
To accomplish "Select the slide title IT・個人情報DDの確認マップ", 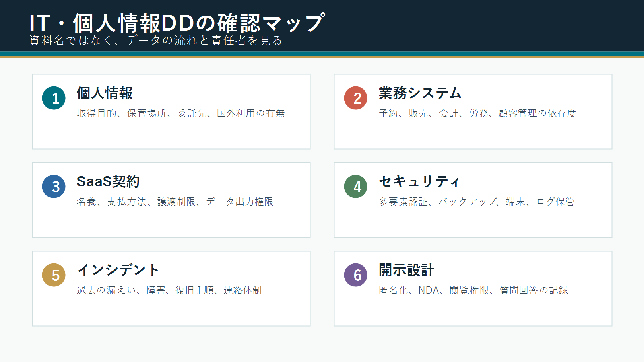I will [176, 23].
